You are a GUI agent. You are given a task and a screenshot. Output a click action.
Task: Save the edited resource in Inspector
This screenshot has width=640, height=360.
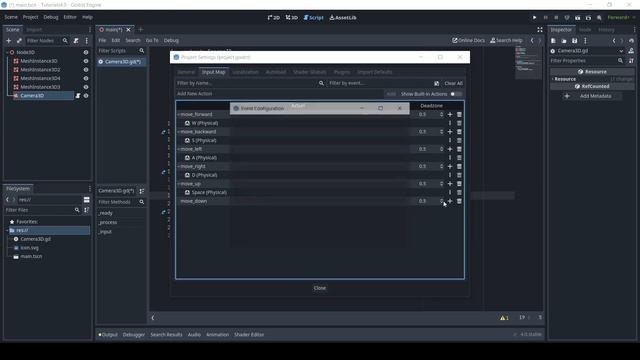click(x=574, y=41)
